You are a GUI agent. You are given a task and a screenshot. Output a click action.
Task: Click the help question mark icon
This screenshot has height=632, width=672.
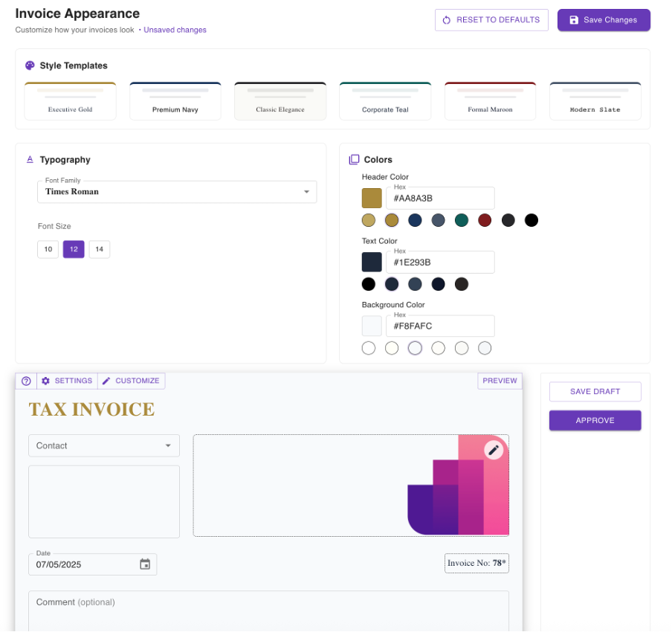(26, 381)
